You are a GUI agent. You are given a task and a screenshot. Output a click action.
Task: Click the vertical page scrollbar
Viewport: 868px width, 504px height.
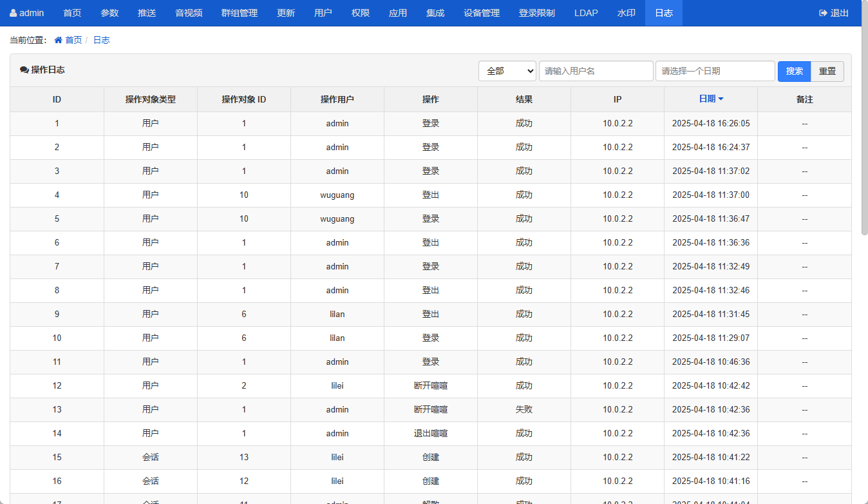coord(864,129)
